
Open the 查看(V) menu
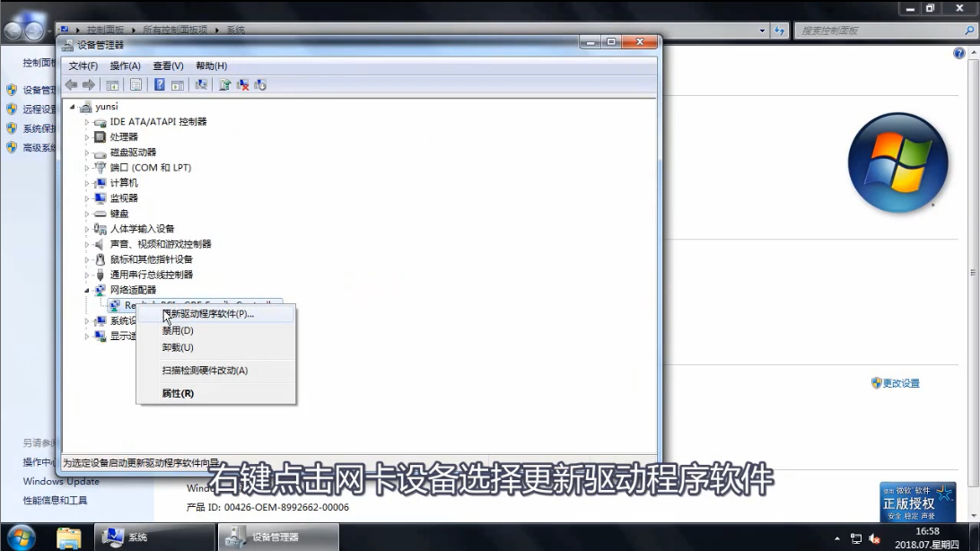(x=168, y=66)
